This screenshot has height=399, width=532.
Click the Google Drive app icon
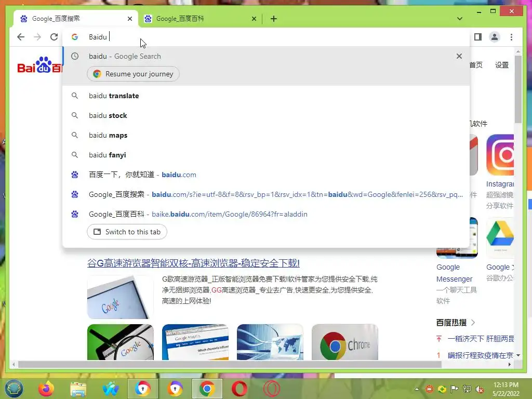[x=500, y=238]
